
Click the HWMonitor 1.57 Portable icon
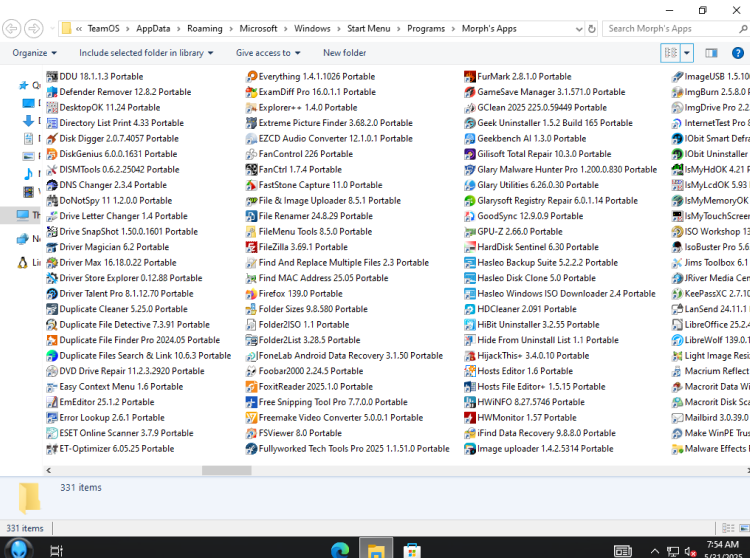[x=470, y=417]
